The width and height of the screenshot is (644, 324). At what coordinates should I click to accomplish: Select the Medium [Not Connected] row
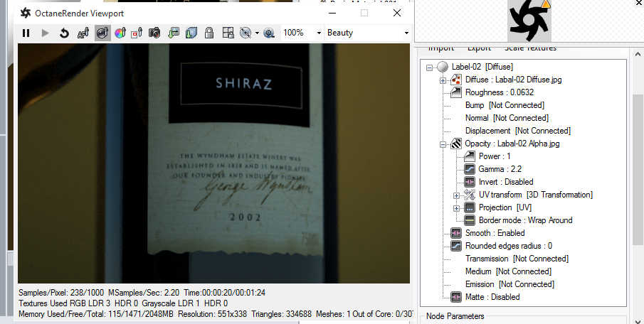[x=508, y=271]
